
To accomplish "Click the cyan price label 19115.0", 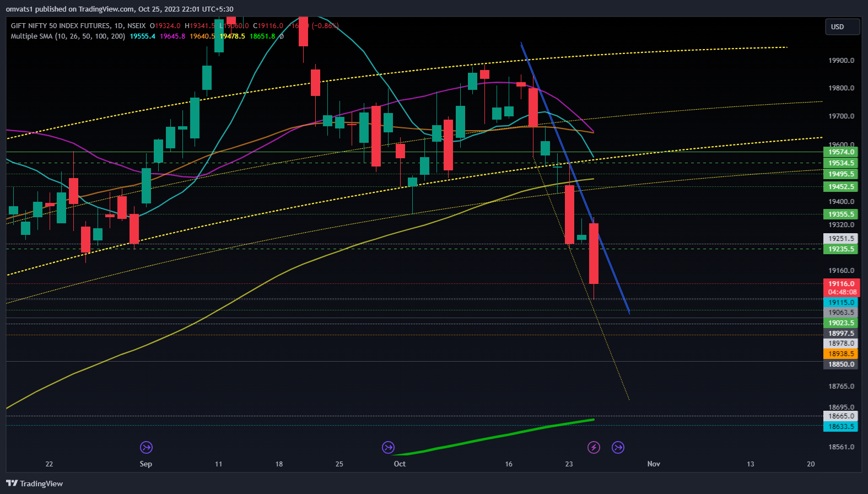I will 842,303.
